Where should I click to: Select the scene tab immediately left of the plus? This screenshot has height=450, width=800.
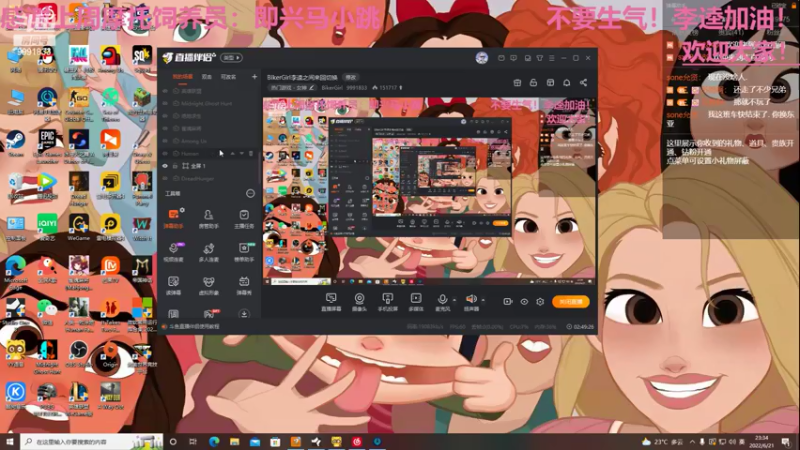(x=228, y=77)
